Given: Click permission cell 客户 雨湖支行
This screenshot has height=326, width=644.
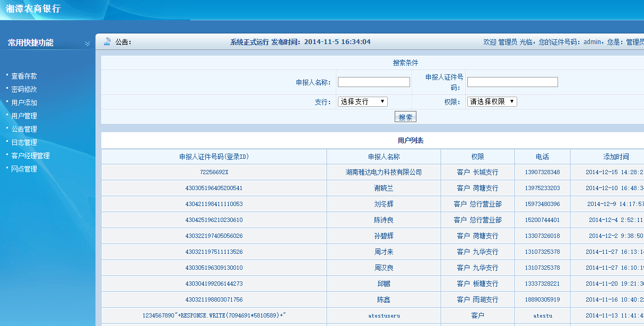Looking at the screenshot, I should click(x=478, y=300).
